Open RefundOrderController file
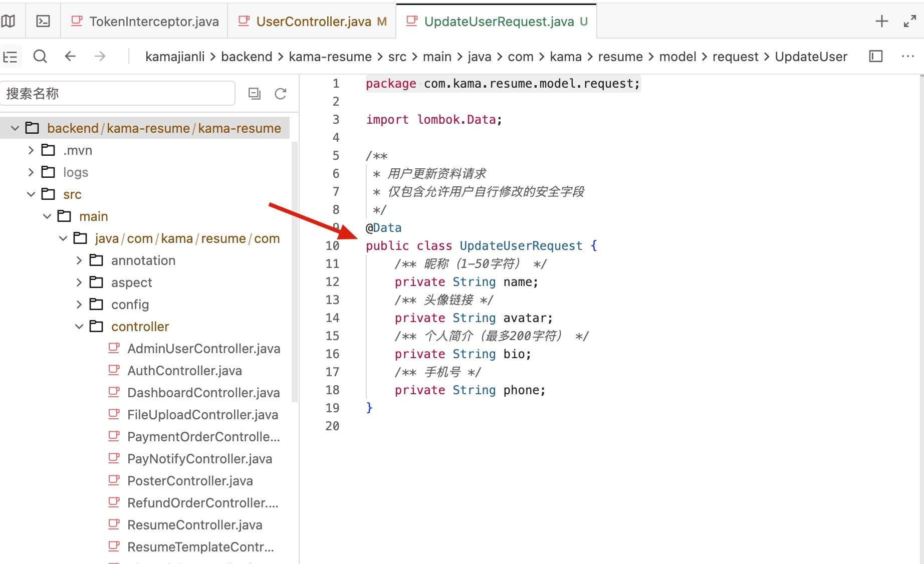This screenshot has height=564, width=924. [202, 503]
